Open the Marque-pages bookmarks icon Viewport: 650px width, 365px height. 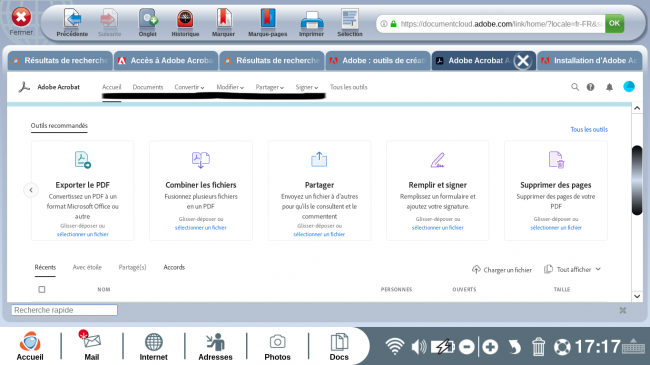(x=267, y=19)
